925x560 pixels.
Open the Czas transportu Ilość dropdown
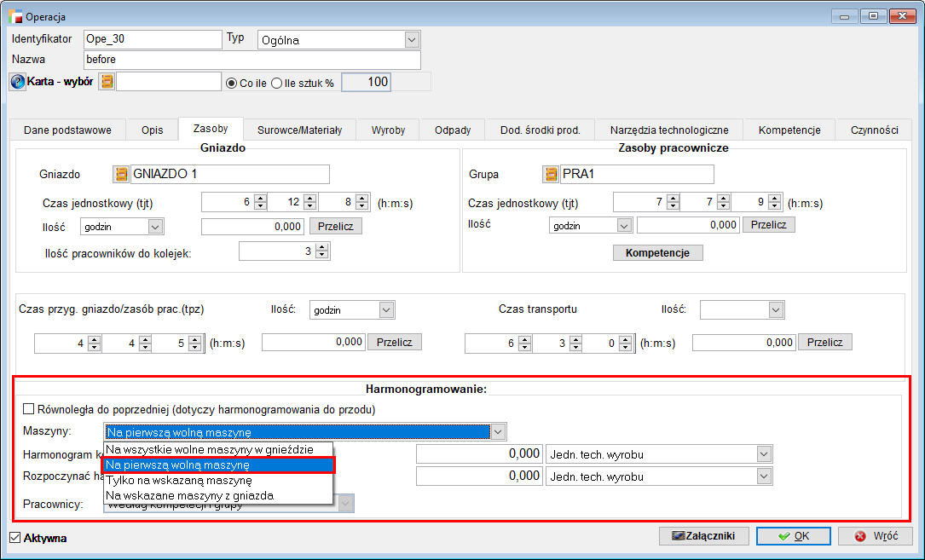coord(775,309)
